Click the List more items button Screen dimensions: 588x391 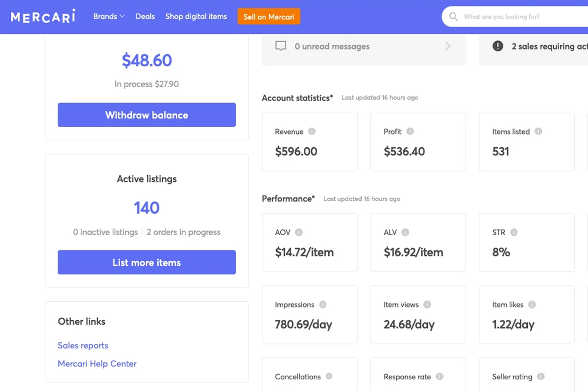[147, 262]
